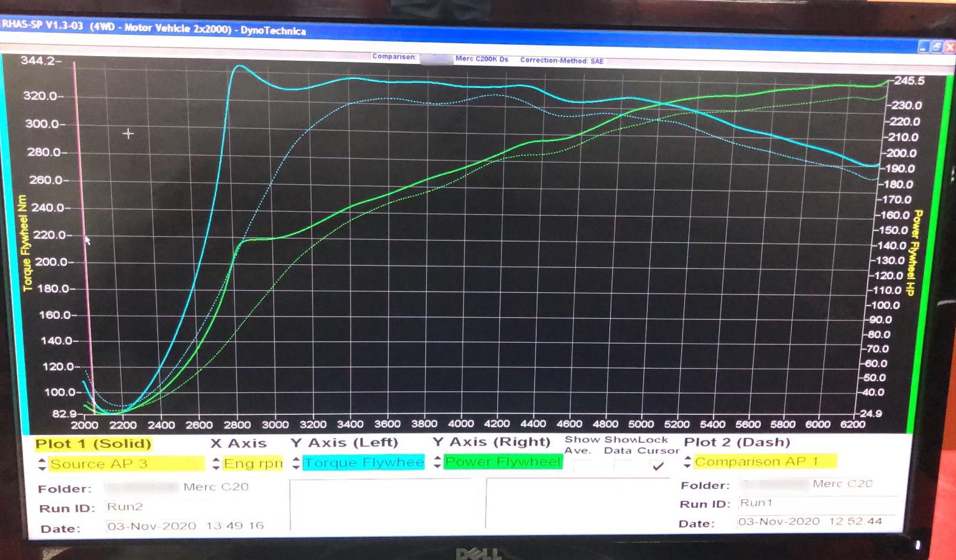Click the Merc C200K Ds comparison label
The height and width of the screenshot is (560, 956).
(482, 59)
